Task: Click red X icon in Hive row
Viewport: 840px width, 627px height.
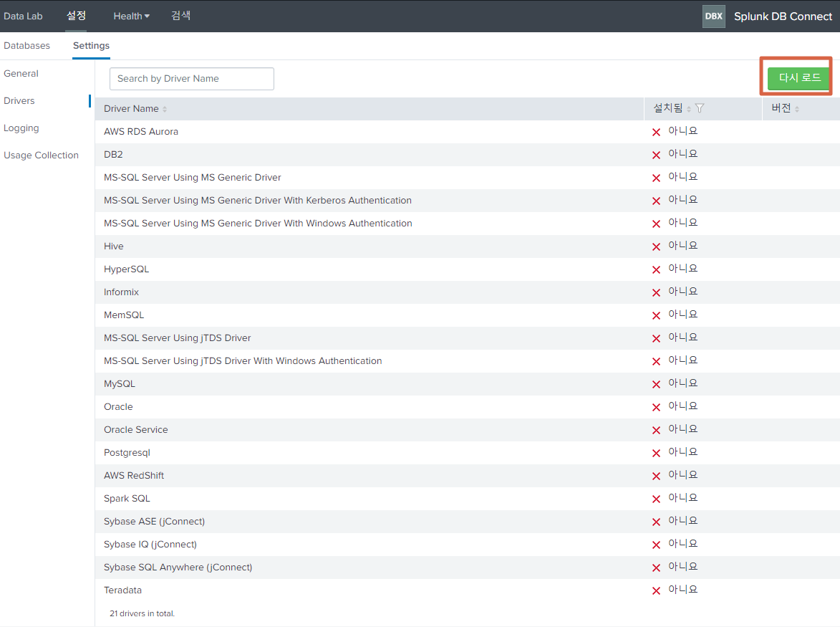Action: [x=656, y=247]
